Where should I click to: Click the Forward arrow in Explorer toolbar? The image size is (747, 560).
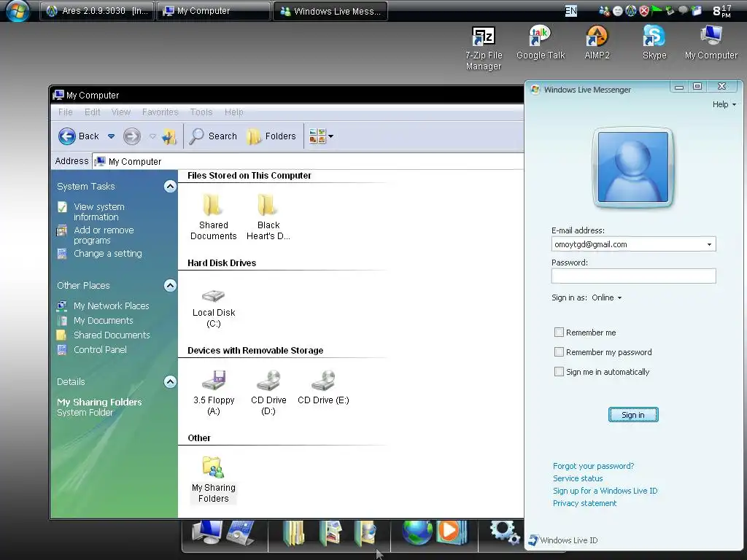point(132,136)
